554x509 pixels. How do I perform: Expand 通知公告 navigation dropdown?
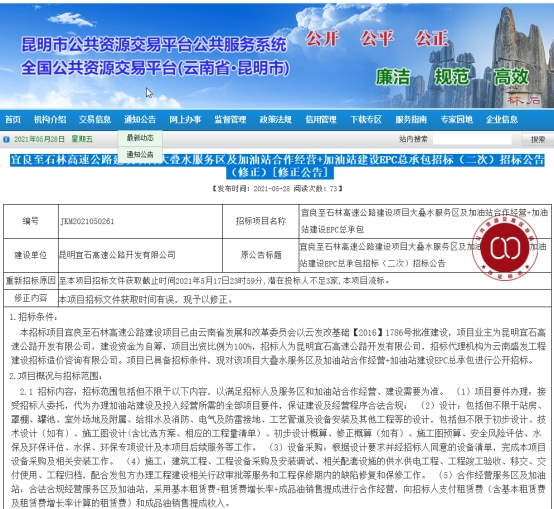click(140, 119)
